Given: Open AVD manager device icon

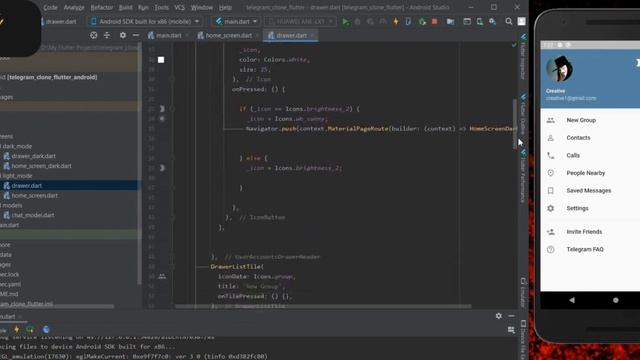Looking at the screenshot, I should 480,21.
